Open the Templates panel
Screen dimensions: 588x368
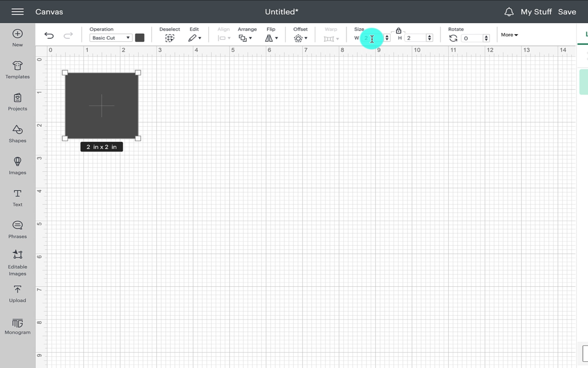click(x=17, y=70)
